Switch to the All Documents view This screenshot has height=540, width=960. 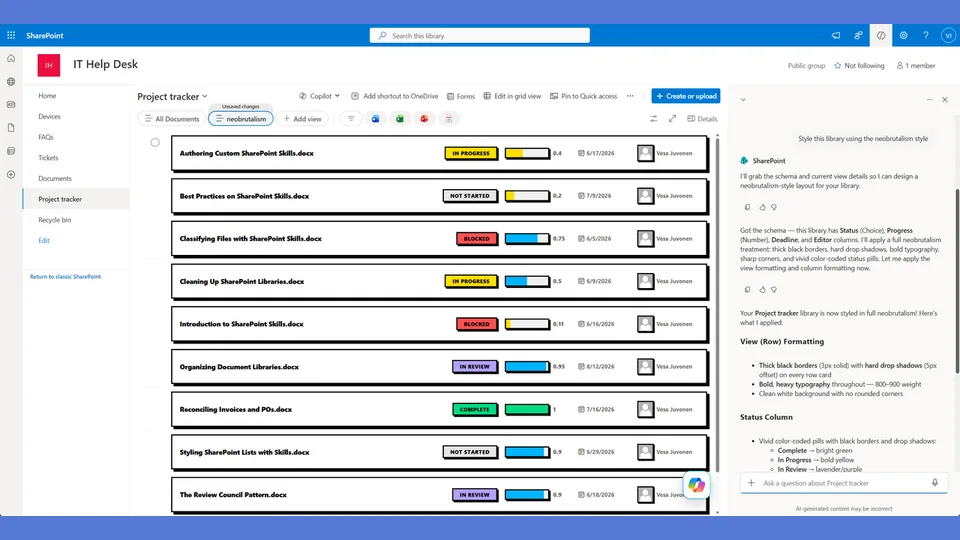171,119
